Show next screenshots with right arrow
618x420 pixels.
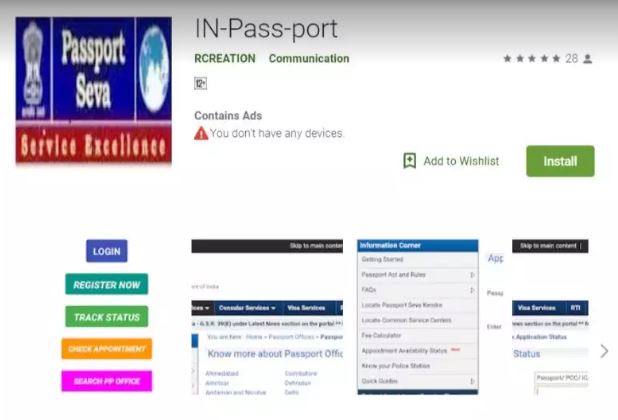click(604, 351)
